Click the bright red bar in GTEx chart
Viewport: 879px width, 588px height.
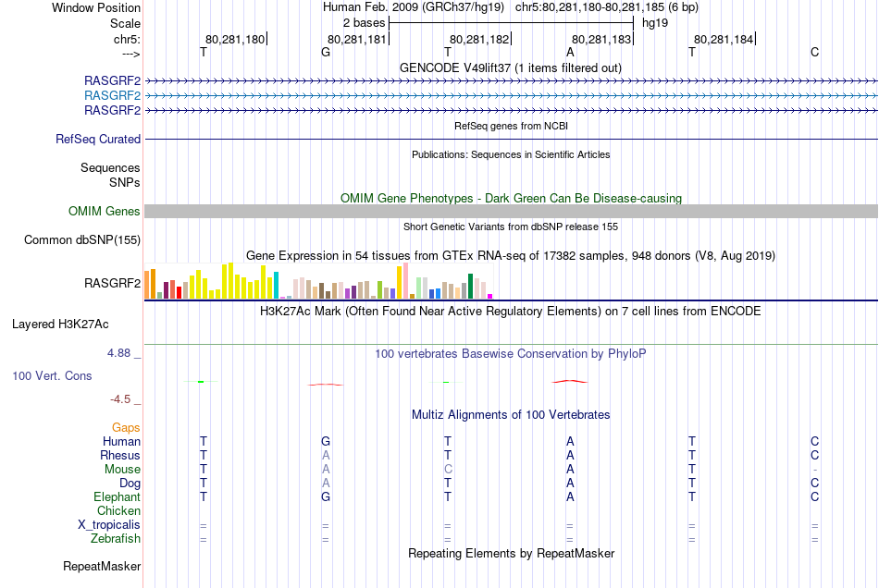179,293
